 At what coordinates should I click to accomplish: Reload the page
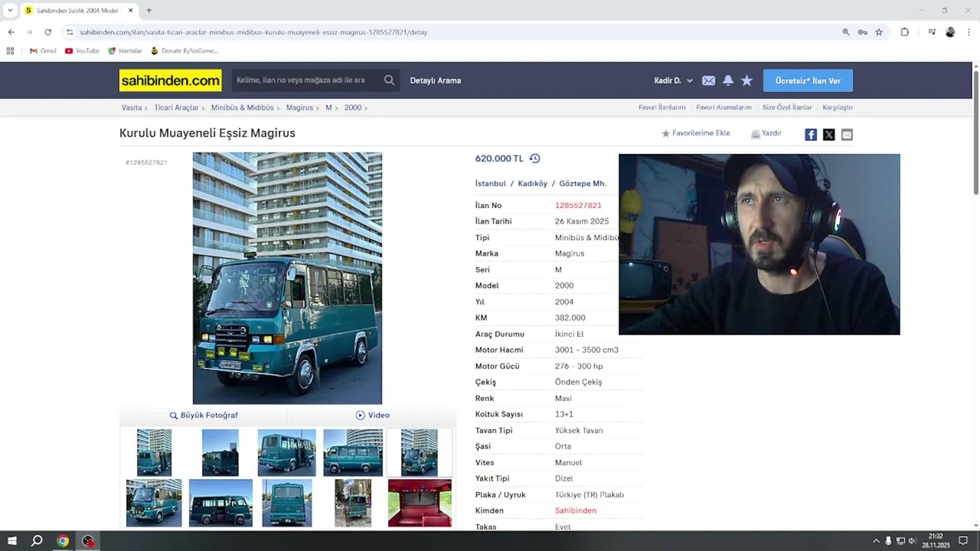[x=47, y=32]
